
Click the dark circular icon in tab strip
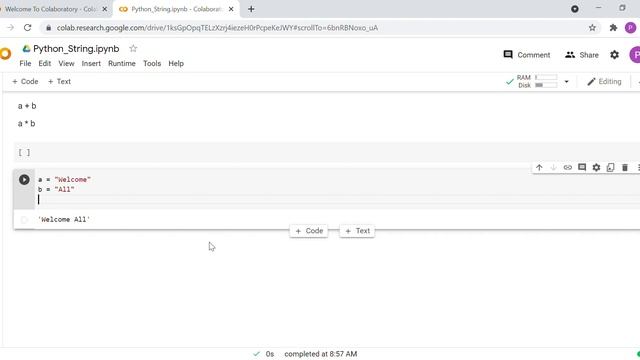point(575,9)
